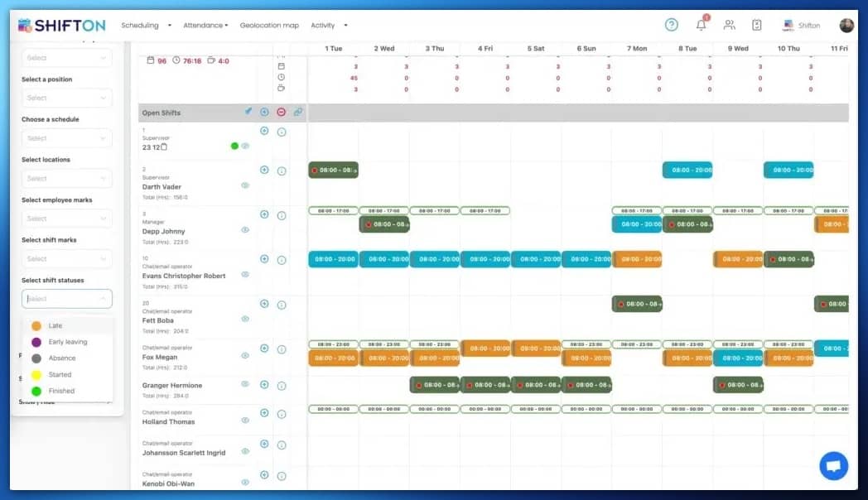Viewport: 868px width, 500px height.
Task: Click the employees icon in the top bar
Action: coord(729,25)
